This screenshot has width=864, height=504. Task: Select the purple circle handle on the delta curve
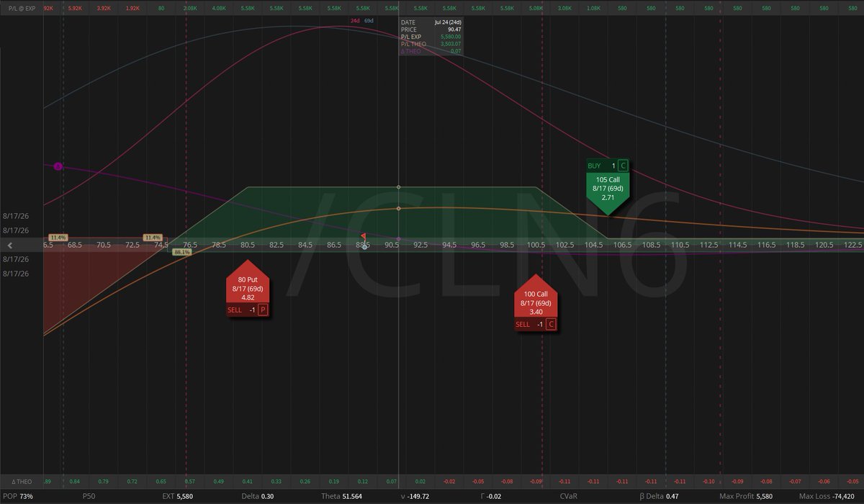[x=58, y=166]
